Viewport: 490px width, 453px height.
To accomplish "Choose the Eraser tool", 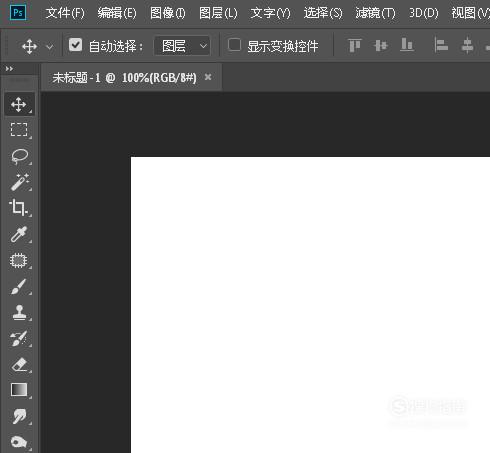I will tap(19, 364).
